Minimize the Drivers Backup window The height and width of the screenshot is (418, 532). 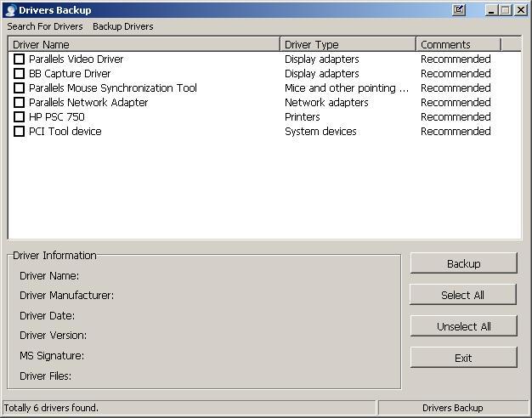(x=491, y=10)
